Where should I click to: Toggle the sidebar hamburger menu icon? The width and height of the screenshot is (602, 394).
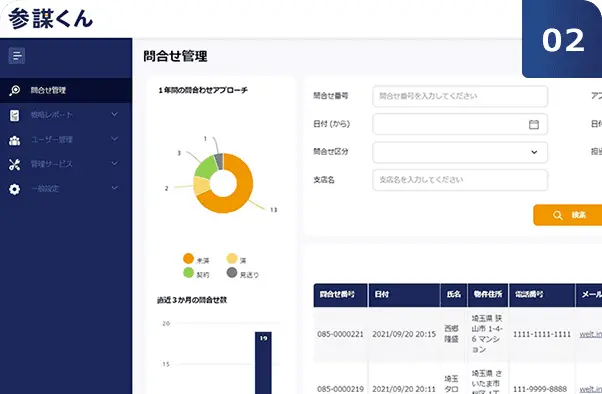tap(17, 55)
